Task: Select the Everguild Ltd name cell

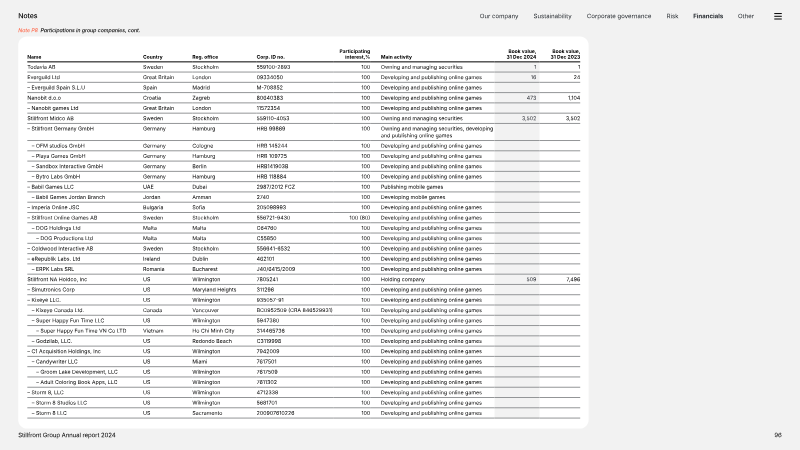Action: (43, 78)
